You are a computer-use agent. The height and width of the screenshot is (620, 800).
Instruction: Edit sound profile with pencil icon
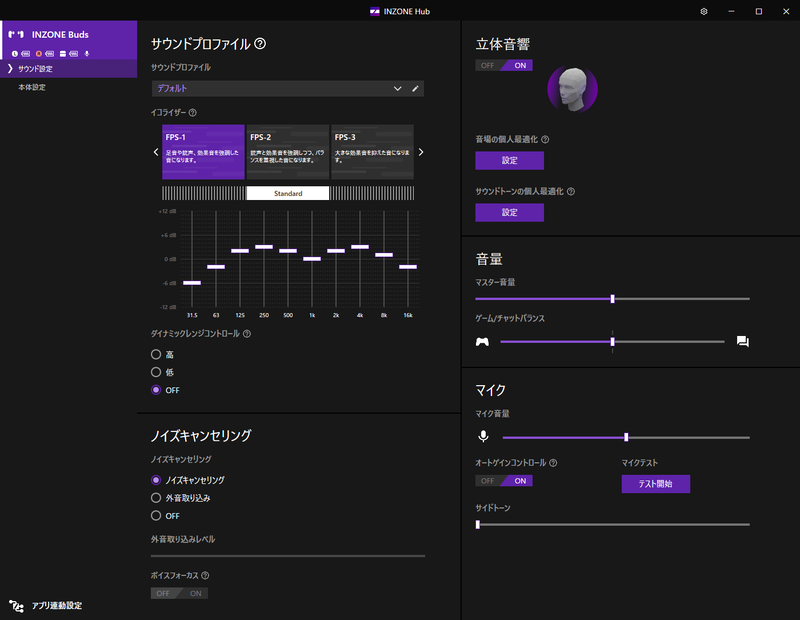click(x=415, y=89)
